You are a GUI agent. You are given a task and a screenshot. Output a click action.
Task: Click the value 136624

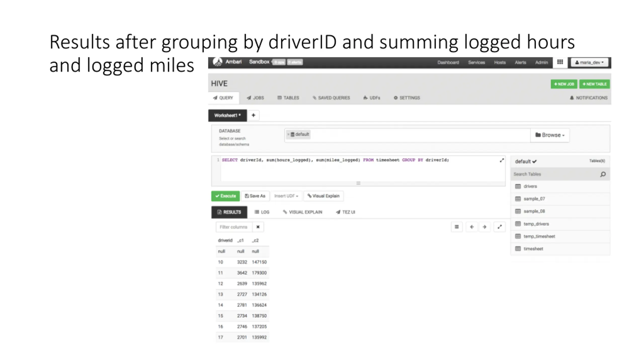click(x=259, y=305)
